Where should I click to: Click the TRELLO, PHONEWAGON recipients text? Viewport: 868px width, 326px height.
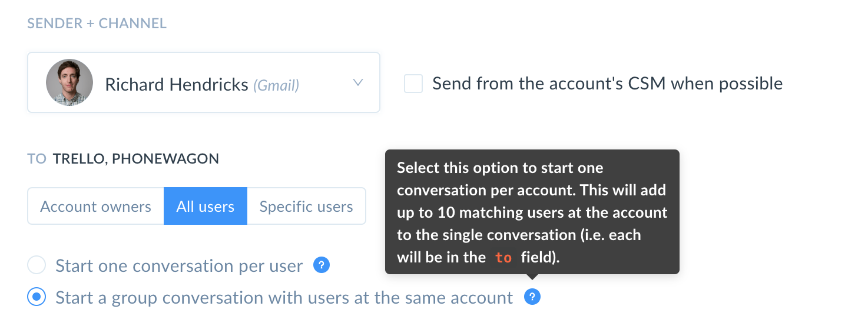[136, 159]
